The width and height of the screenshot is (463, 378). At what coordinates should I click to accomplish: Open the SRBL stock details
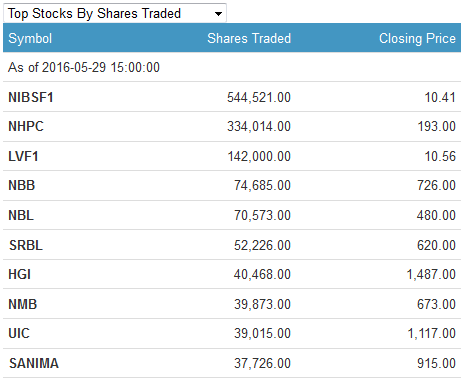pyautogui.click(x=26, y=245)
